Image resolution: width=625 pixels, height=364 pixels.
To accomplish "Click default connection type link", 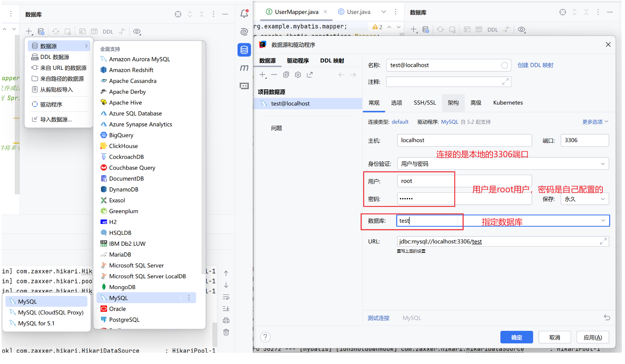I will pyautogui.click(x=400, y=122).
